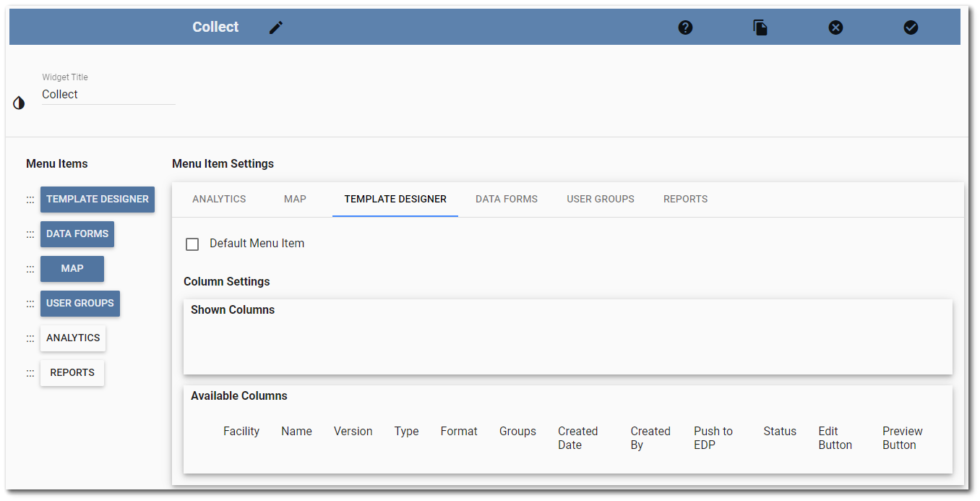980x501 pixels.
Task: Click drag handle next to Template Designer
Action: 30,200
